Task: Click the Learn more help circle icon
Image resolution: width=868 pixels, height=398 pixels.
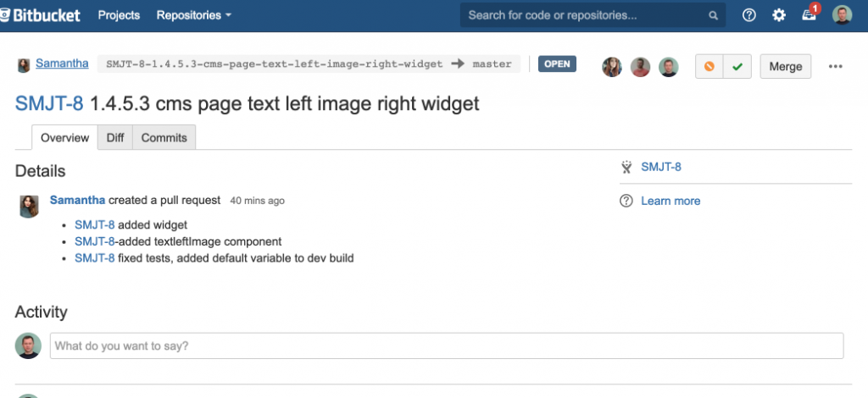Action: [626, 201]
